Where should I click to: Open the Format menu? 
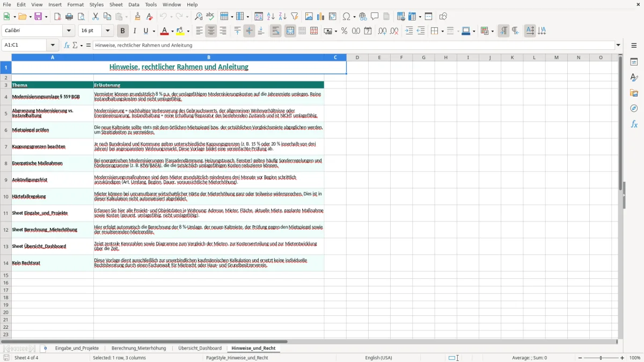click(75, 4)
